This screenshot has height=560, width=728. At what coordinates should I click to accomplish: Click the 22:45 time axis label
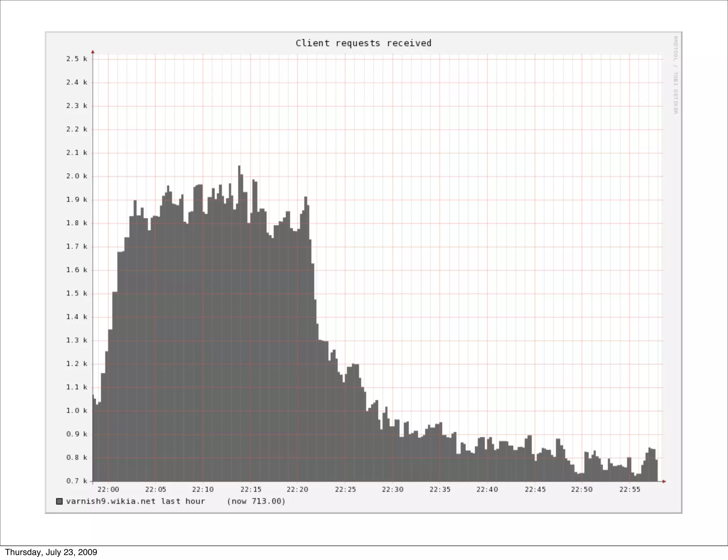click(535, 490)
